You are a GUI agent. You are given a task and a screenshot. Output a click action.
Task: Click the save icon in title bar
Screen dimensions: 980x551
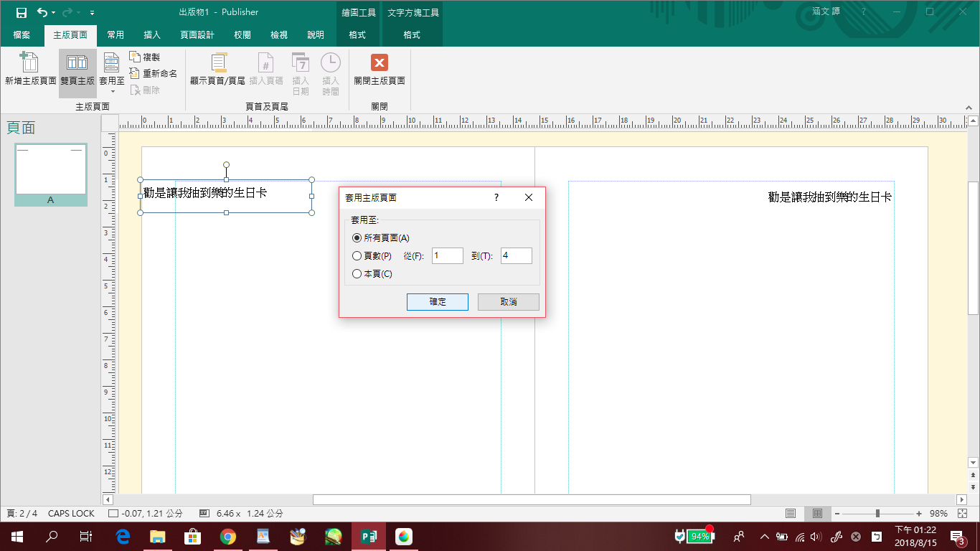[x=22, y=12]
